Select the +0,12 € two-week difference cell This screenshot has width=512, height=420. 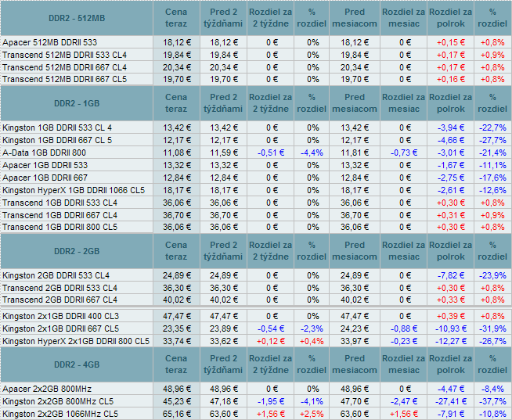click(x=271, y=341)
